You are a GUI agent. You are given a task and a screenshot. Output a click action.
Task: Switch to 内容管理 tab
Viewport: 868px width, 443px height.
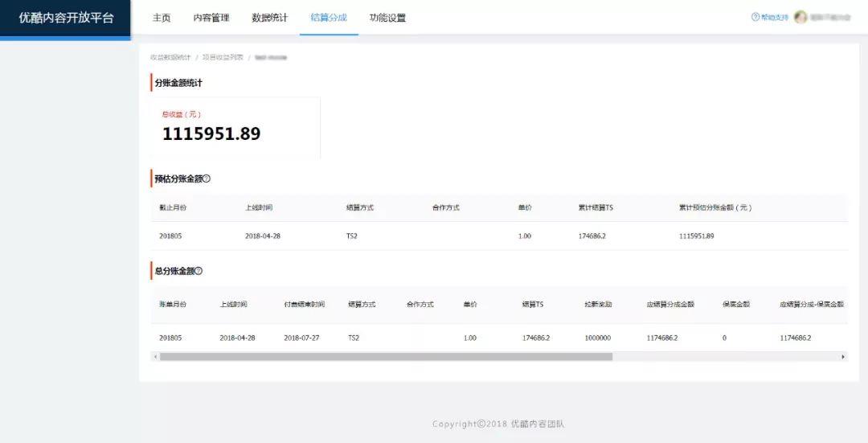tap(211, 18)
